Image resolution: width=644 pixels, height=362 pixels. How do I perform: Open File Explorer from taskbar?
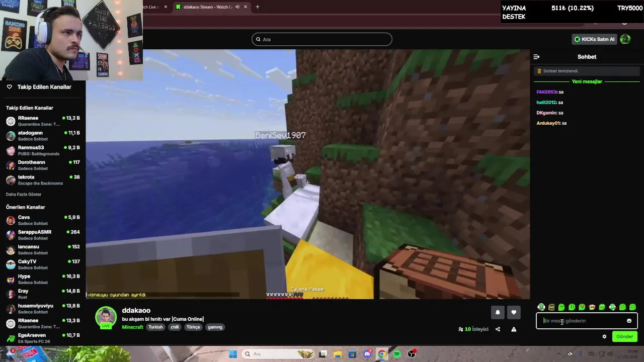338,354
